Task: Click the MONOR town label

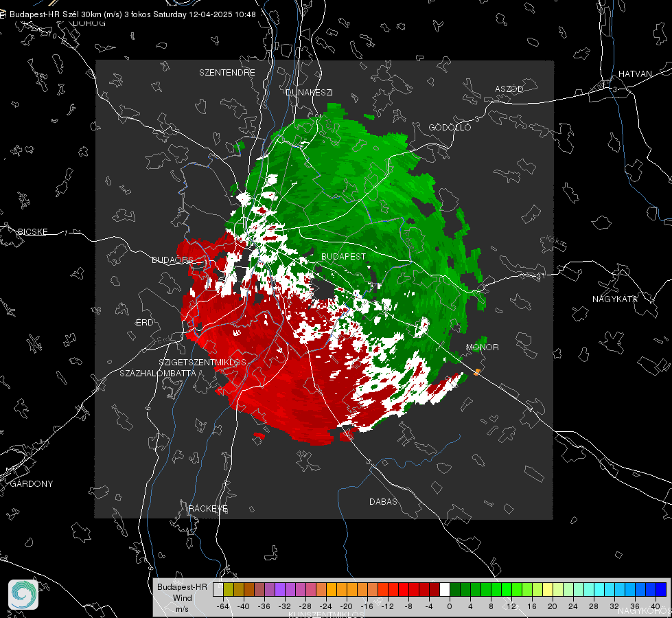Action: [482, 347]
